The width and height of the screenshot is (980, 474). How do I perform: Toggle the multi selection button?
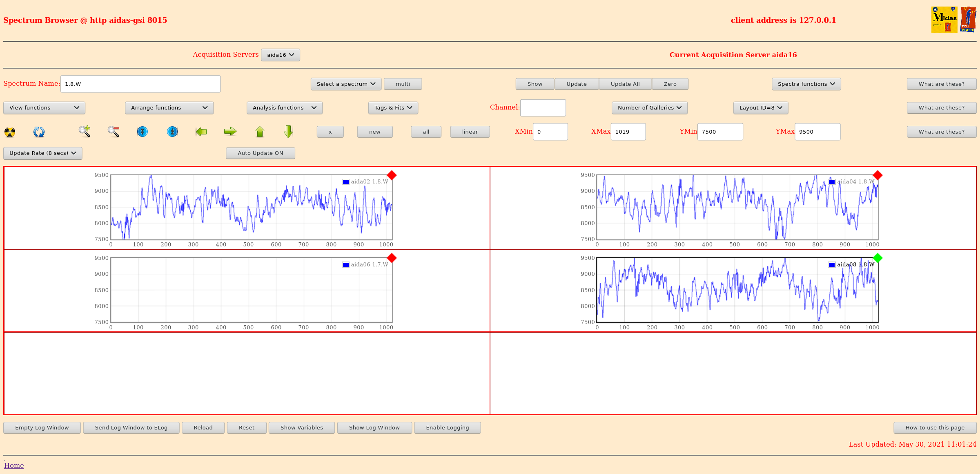pos(403,84)
